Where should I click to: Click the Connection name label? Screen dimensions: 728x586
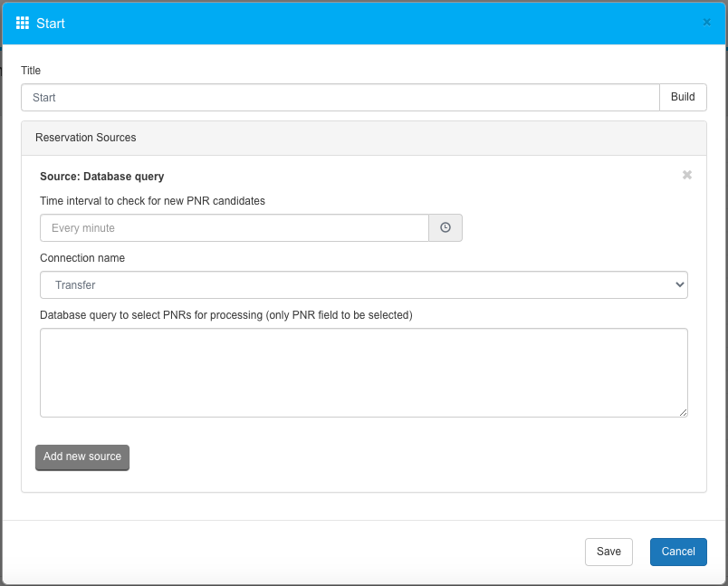coord(82,258)
